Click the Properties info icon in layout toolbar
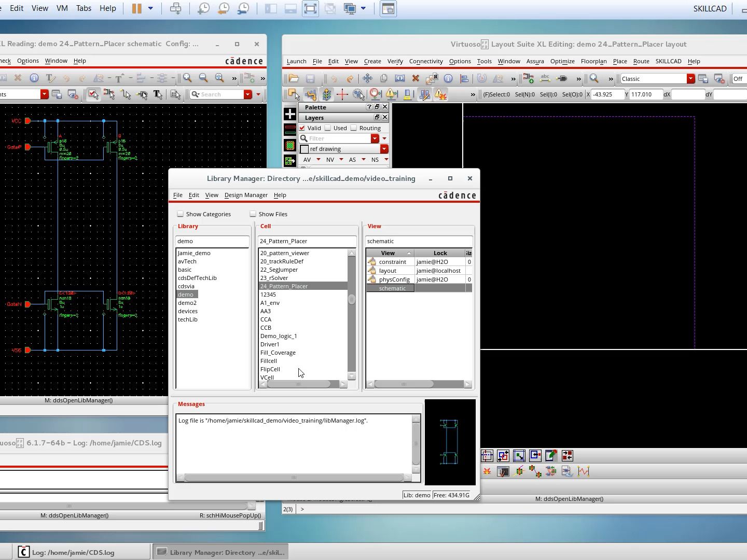The width and height of the screenshot is (747, 560). click(448, 79)
